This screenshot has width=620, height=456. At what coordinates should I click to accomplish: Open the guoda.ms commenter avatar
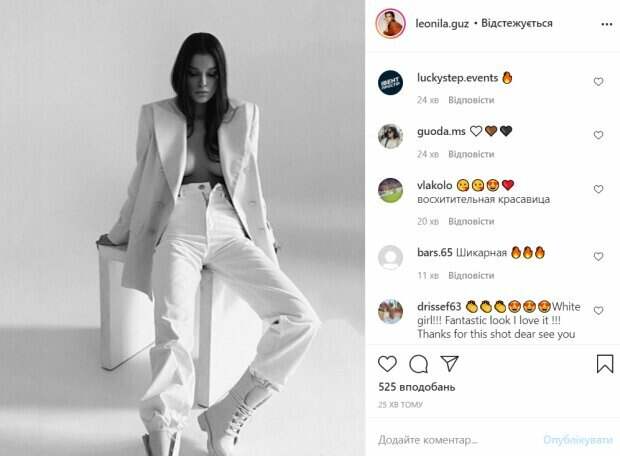(390, 136)
